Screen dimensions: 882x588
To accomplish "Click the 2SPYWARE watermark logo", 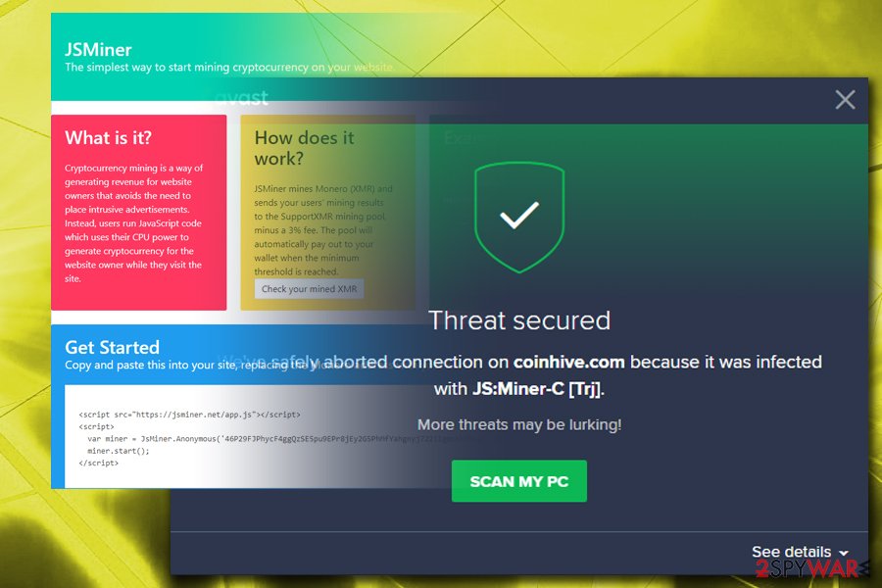I will (808, 567).
